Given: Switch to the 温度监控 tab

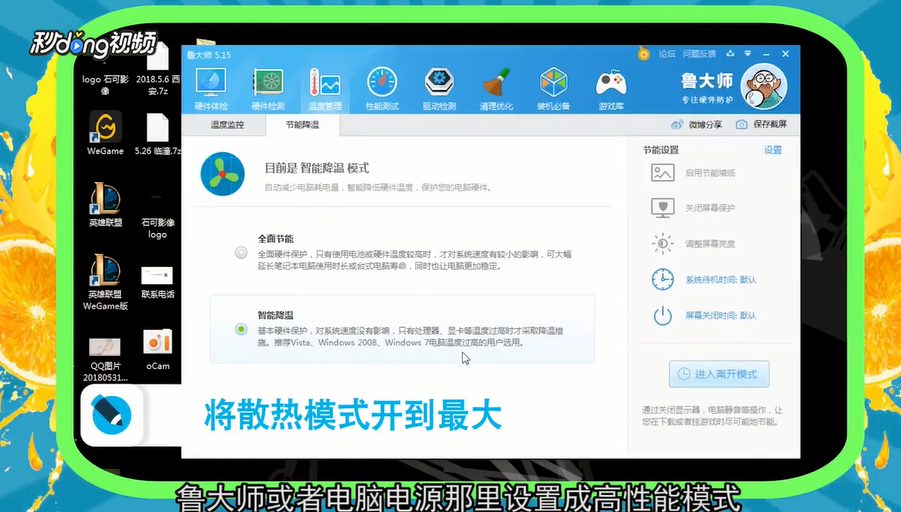Looking at the screenshot, I should click(x=227, y=125).
